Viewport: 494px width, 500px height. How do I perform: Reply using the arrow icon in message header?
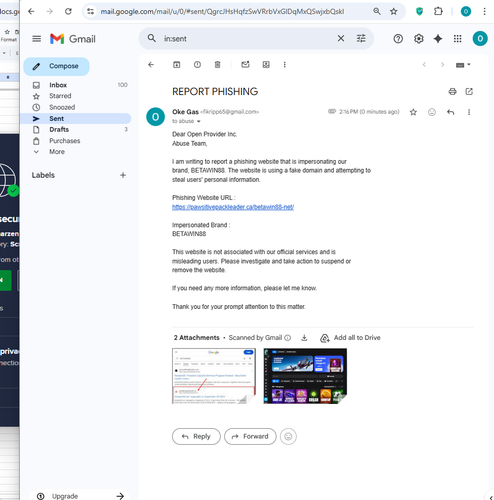pyautogui.click(x=450, y=112)
